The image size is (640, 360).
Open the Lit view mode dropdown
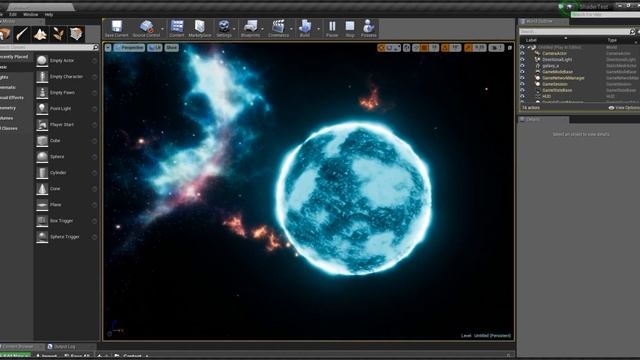click(x=155, y=48)
